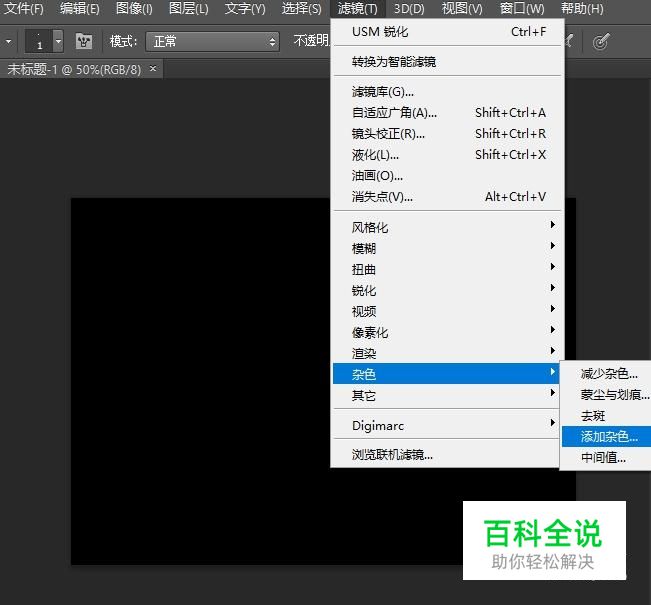Expand the 渲染 submenu
651x605 pixels.
click(448, 353)
